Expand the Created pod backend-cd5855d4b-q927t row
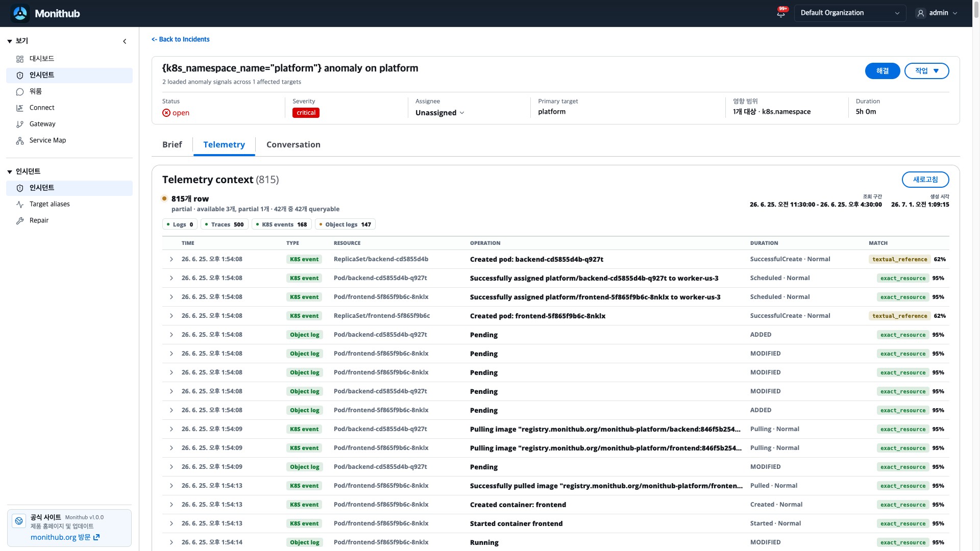Image resolution: width=980 pixels, height=551 pixels. pos(171,259)
